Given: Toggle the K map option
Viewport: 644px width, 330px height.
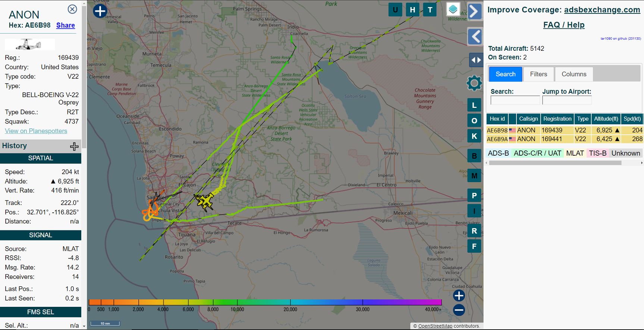Looking at the screenshot, I should tap(474, 136).
